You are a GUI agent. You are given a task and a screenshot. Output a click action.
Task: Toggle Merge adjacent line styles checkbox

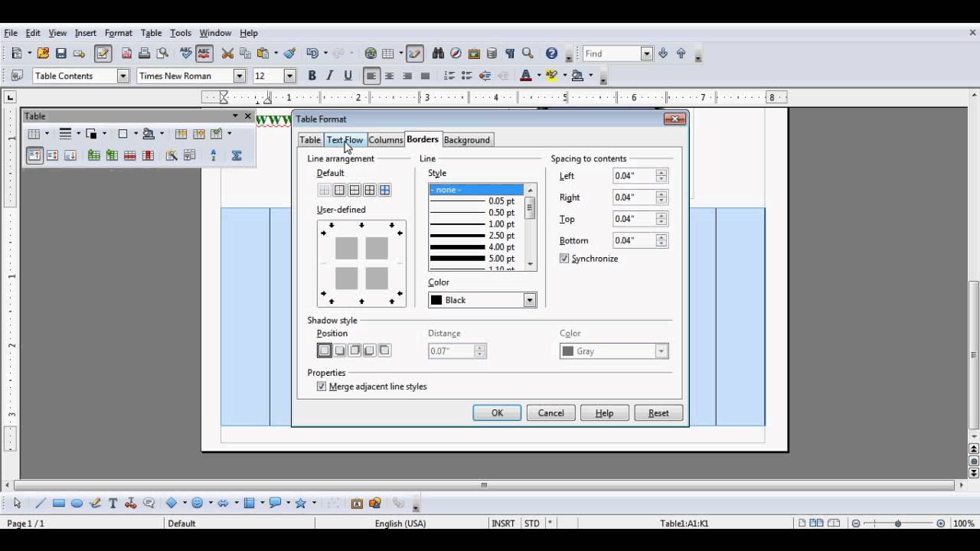(322, 386)
